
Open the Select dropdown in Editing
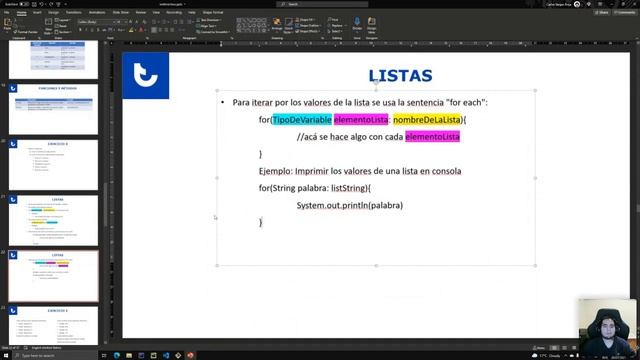click(335, 31)
